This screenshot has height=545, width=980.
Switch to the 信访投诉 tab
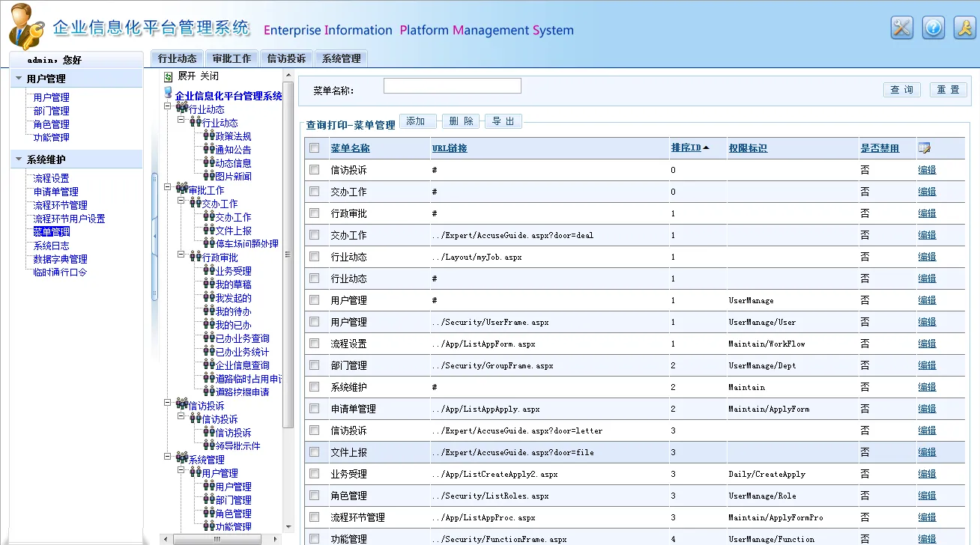pyautogui.click(x=286, y=58)
